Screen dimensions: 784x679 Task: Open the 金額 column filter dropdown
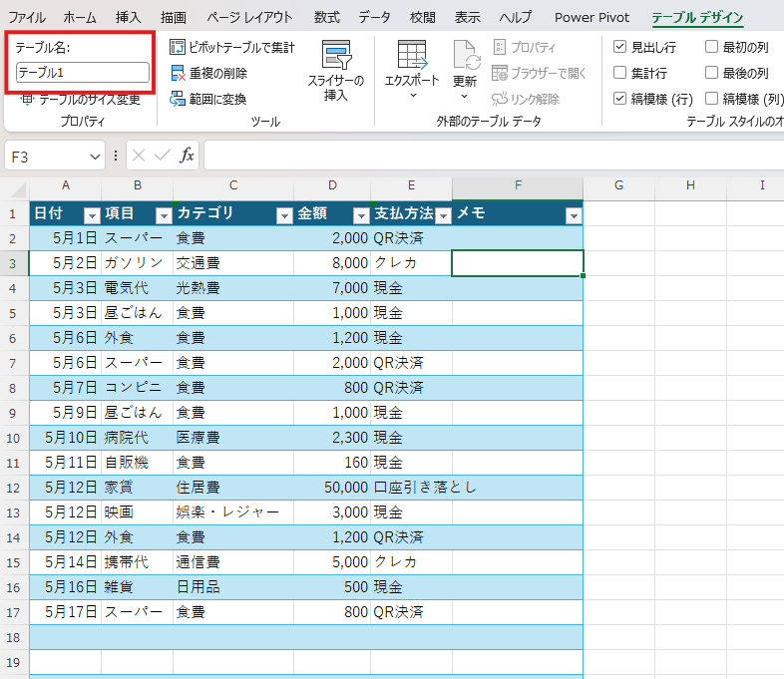coord(361,215)
